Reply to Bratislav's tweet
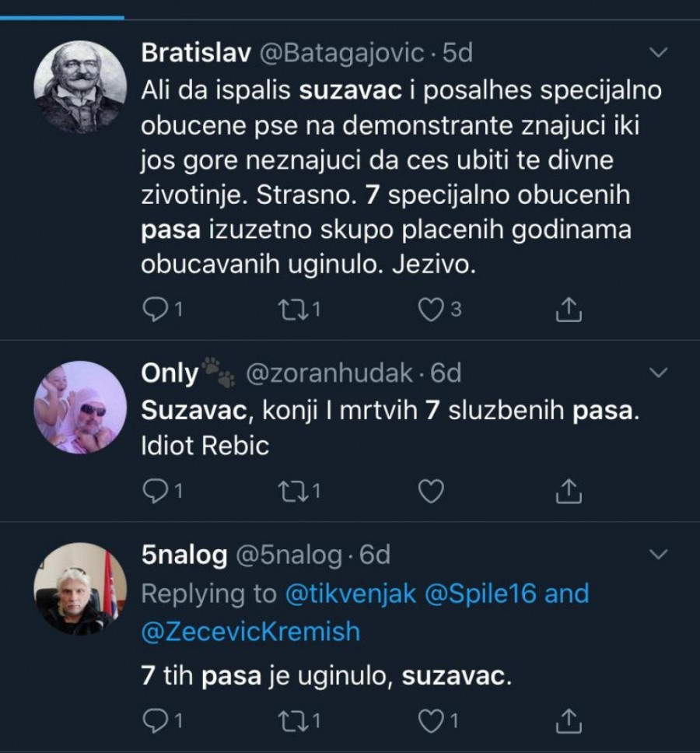 click(156, 310)
